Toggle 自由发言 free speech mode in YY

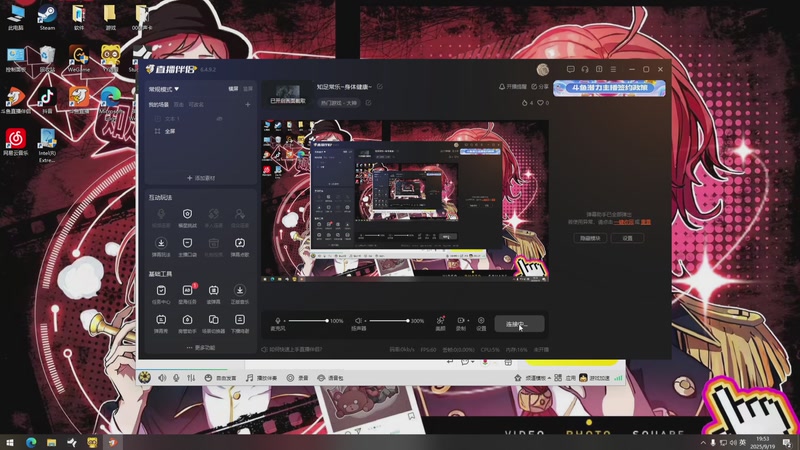pos(221,378)
